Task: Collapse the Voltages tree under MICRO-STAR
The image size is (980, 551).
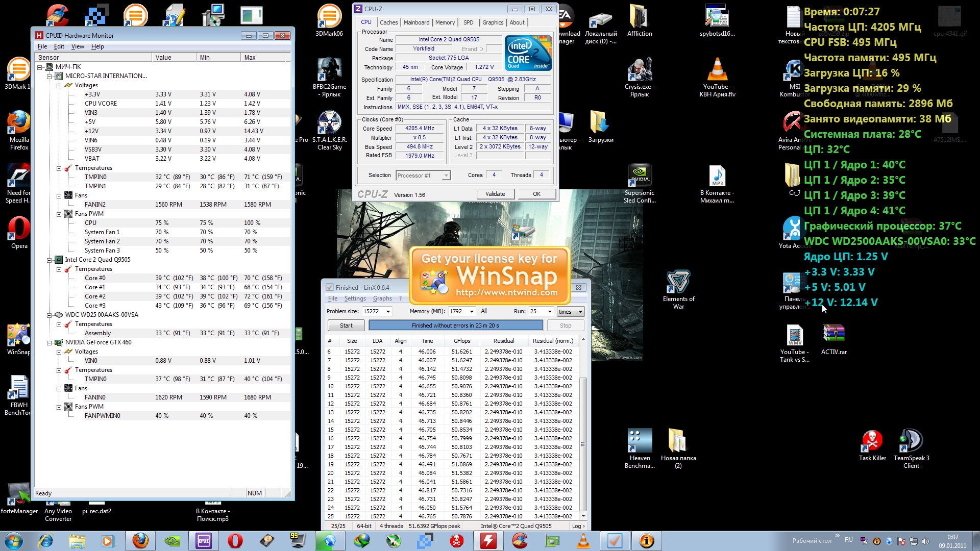Action: point(59,86)
